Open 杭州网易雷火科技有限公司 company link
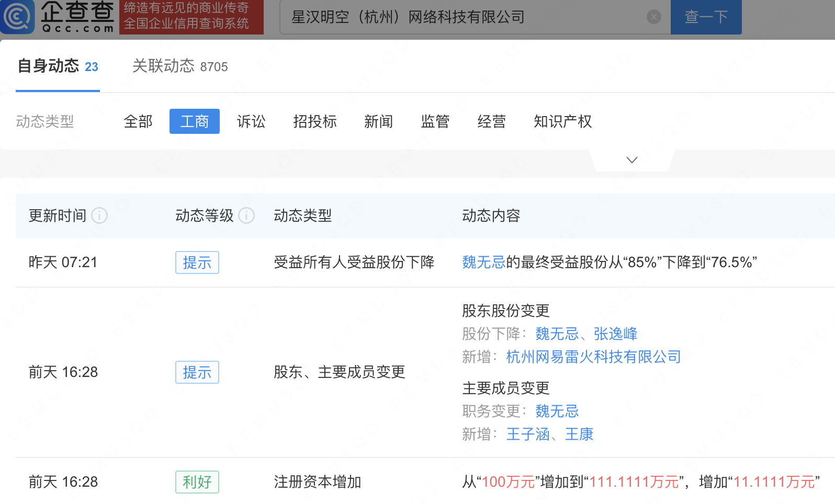835x504 pixels. 593,357
